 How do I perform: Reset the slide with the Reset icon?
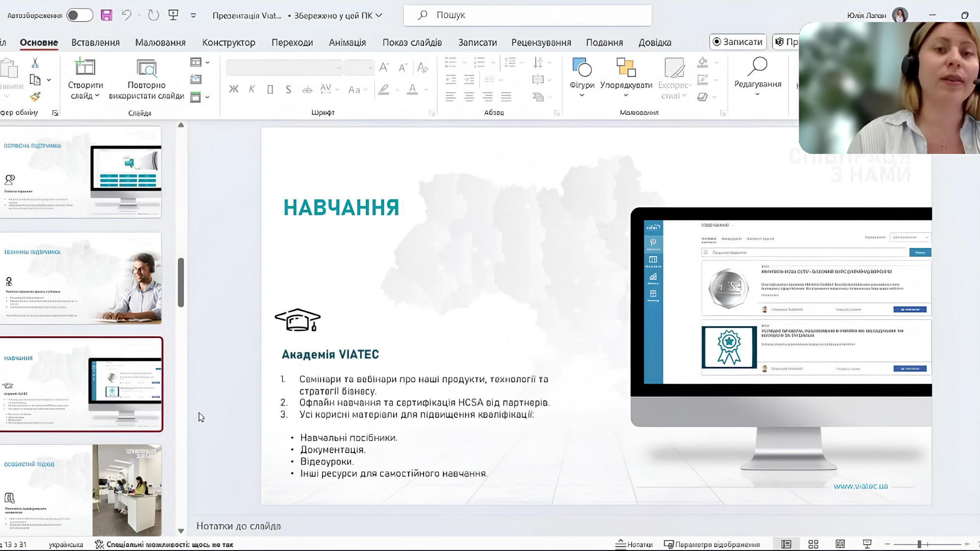click(x=196, y=79)
